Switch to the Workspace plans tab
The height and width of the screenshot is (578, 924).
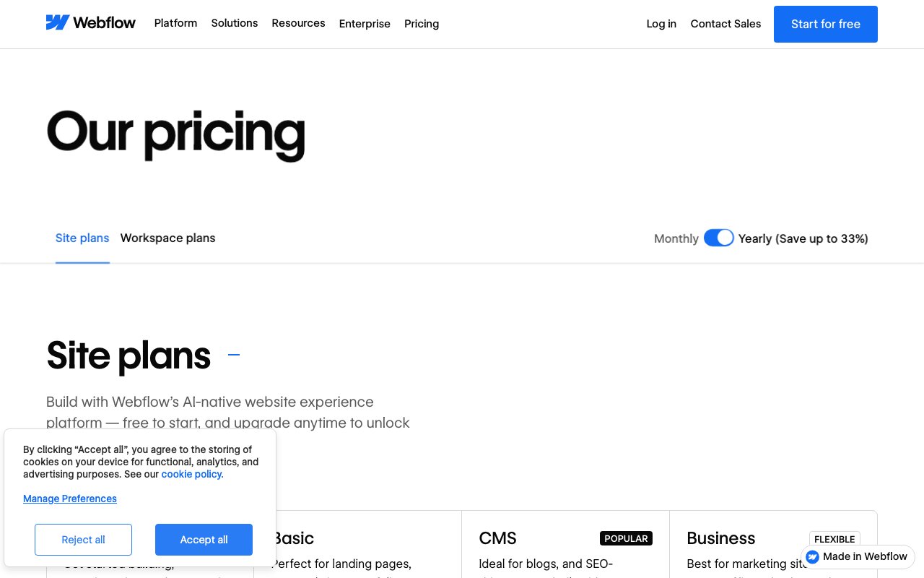click(167, 238)
